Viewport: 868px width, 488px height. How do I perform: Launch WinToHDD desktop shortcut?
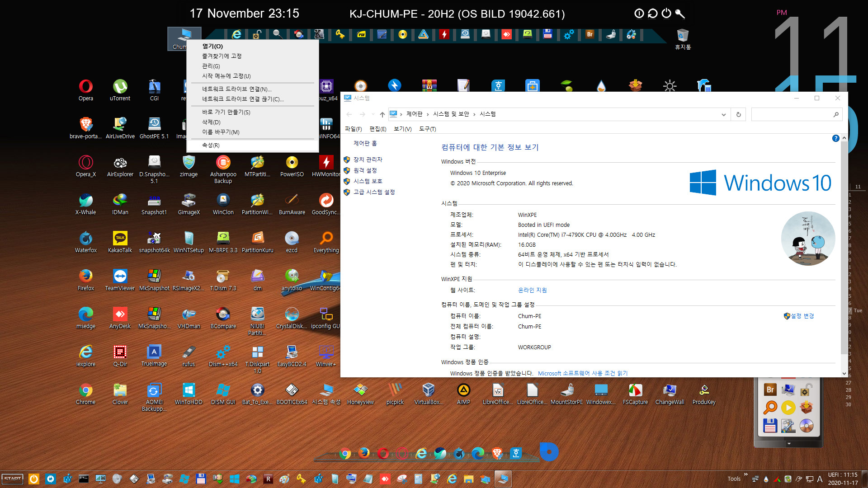tap(189, 394)
